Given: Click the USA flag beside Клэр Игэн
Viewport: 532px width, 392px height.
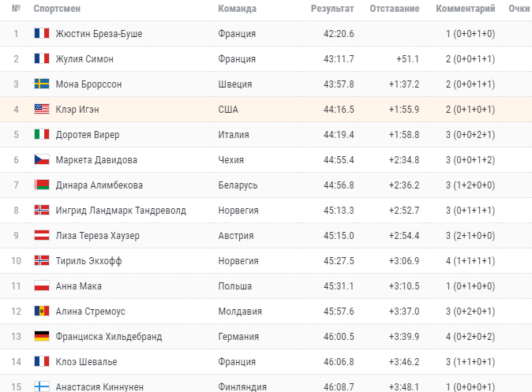Looking at the screenshot, I should [42, 110].
